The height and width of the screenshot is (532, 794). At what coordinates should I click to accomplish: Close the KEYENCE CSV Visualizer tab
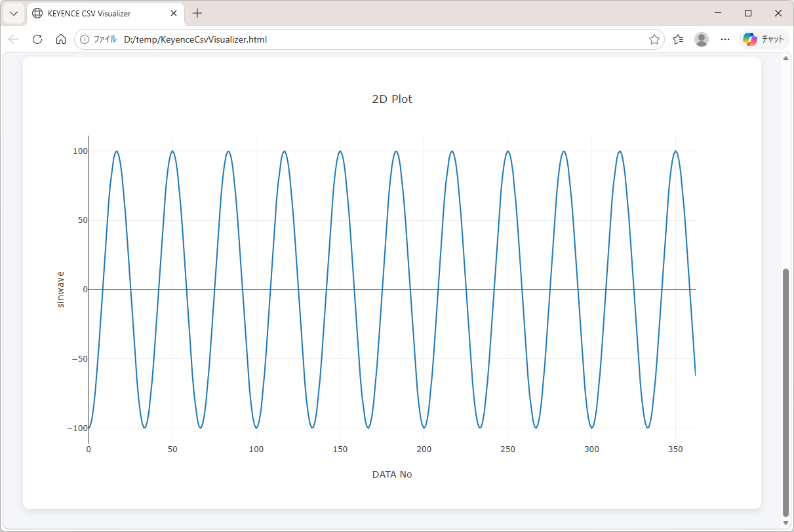click(173, 13)
